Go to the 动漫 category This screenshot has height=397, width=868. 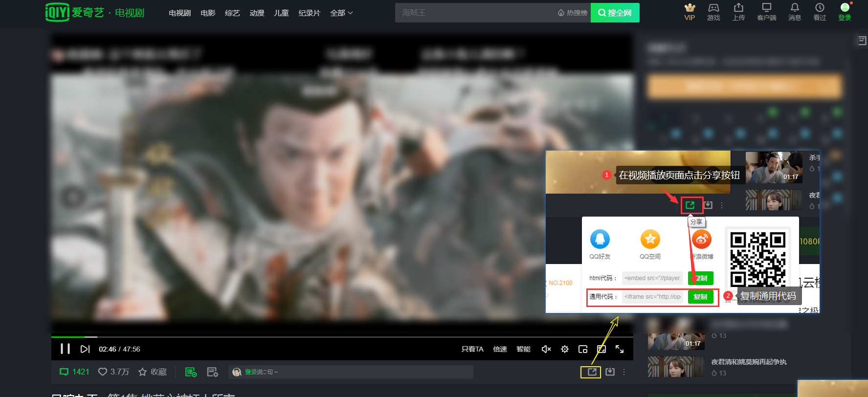coord(257,13)
